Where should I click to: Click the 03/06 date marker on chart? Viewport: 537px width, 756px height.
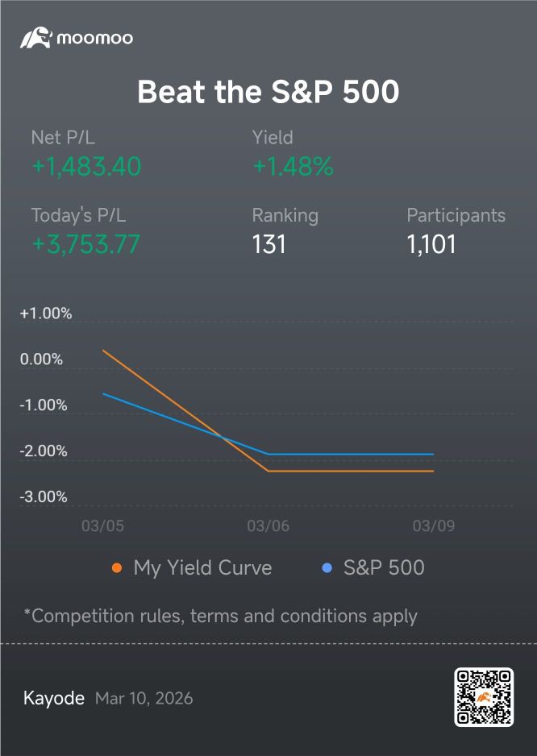268,525
